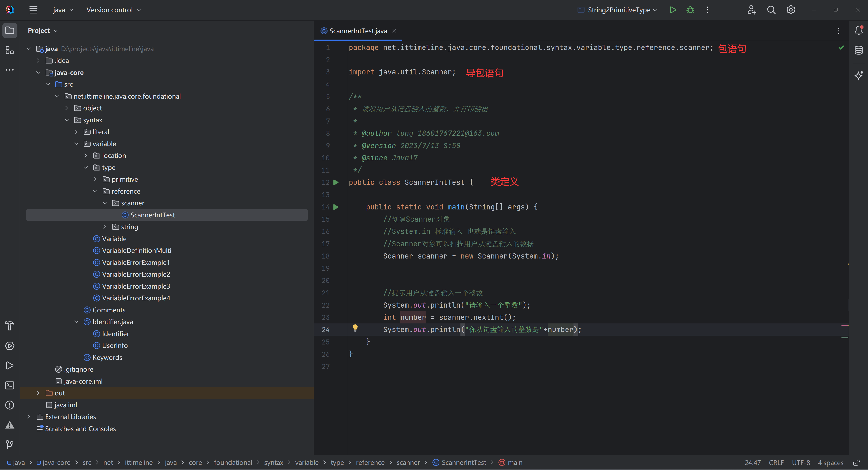Open Build tool window hammer icon
Image resolution: width=868 pixels, height=470 pixels.
[10, 326]
